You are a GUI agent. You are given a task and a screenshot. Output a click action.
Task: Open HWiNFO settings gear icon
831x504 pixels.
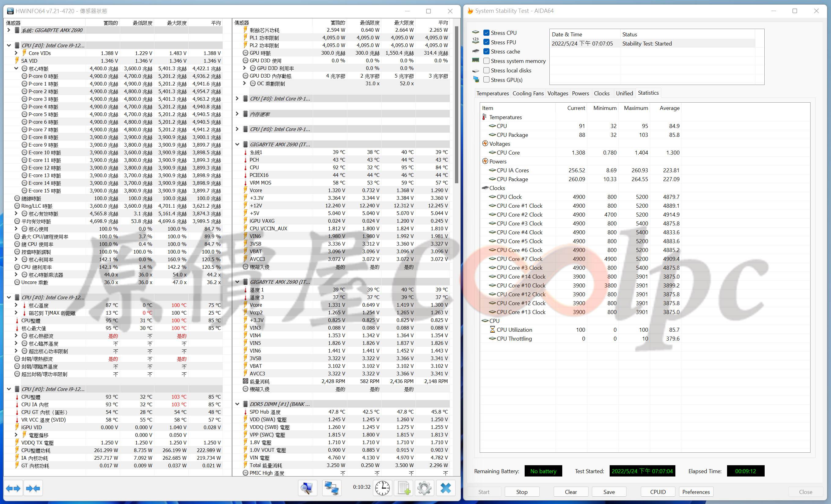[x=424, y=488]
